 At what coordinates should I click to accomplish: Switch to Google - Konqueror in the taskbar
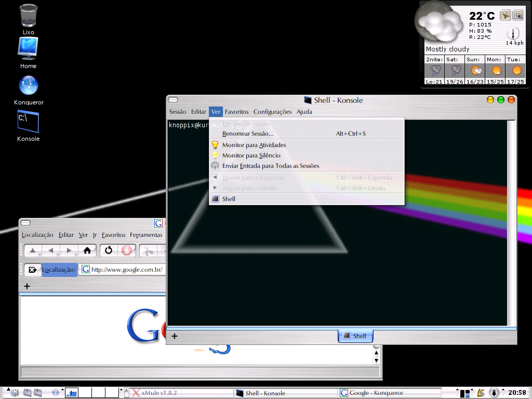coord(390,393)
